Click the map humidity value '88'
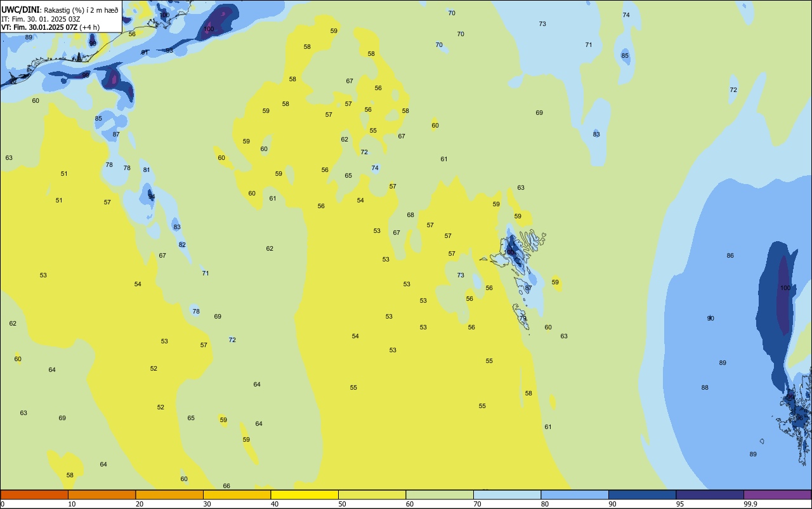Viewport: 812px width, 509px height. tap(705, 388)
